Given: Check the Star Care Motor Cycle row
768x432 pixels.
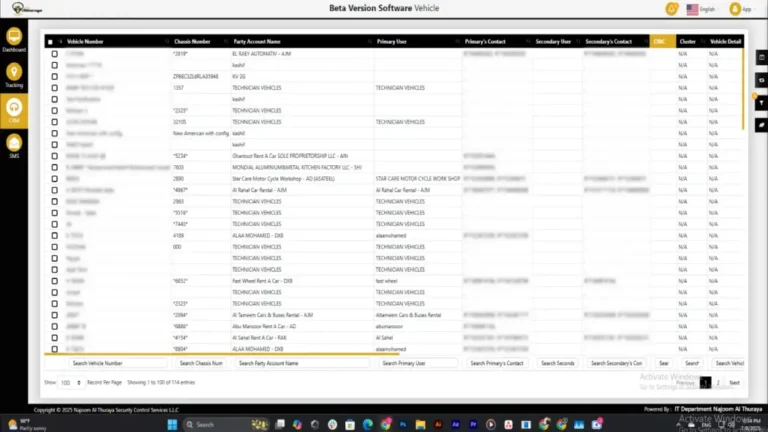Looking at the screenshot, I should pos(54,179).
